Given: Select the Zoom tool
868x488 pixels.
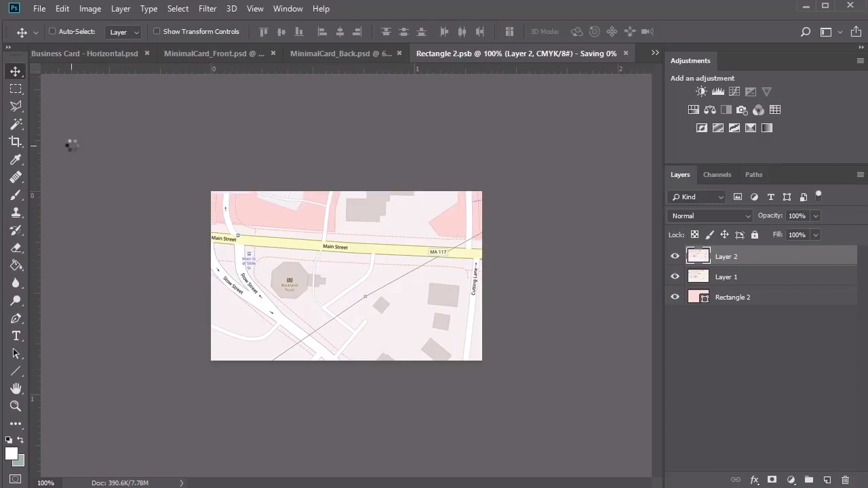Looking at the screenshot, I should 16,406.
